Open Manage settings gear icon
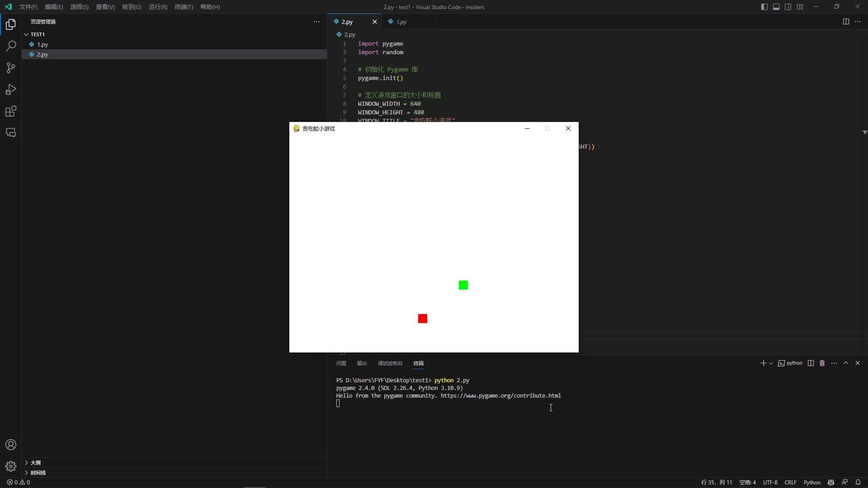The image size is (868, 488). click(x=10, y=466)
